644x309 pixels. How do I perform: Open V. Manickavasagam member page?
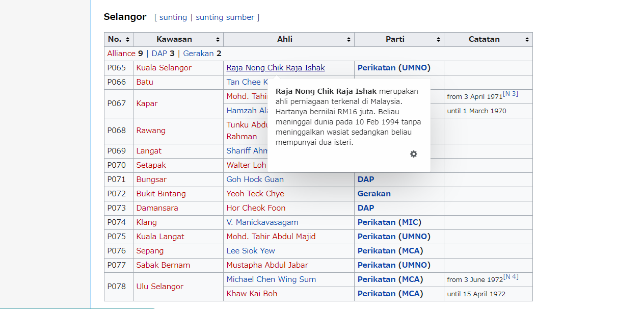pos(262,222)
